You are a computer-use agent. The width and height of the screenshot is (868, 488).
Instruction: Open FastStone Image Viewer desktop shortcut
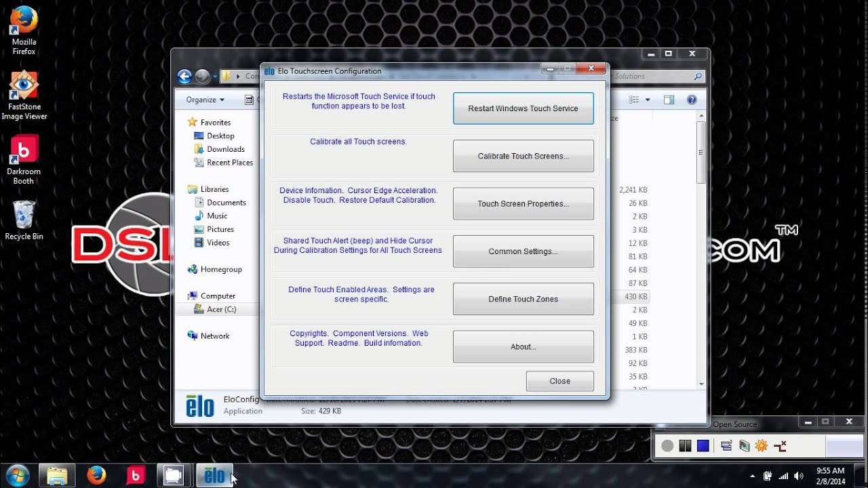click(x=24, y=96)
